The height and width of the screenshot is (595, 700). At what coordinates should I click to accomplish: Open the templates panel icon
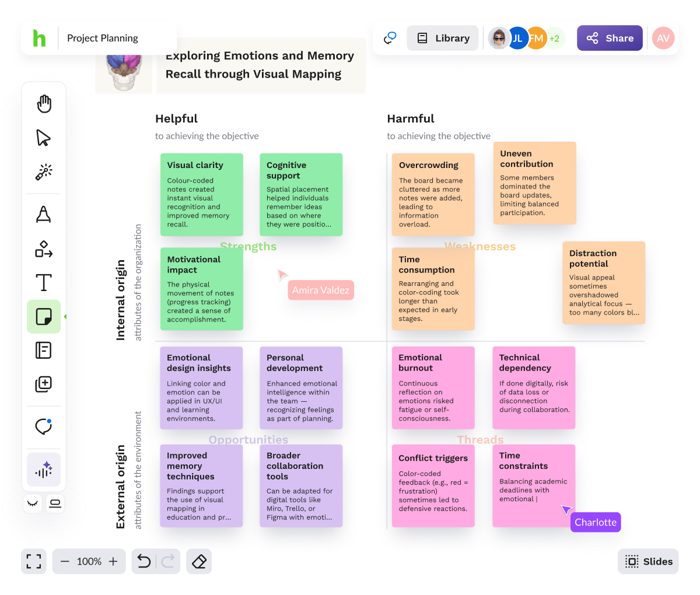[x=44, y=350]
